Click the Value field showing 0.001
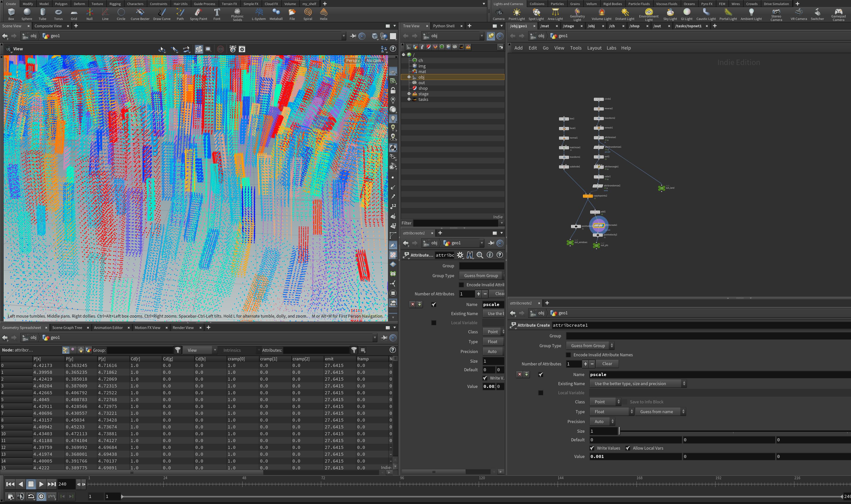 point(636,456)
